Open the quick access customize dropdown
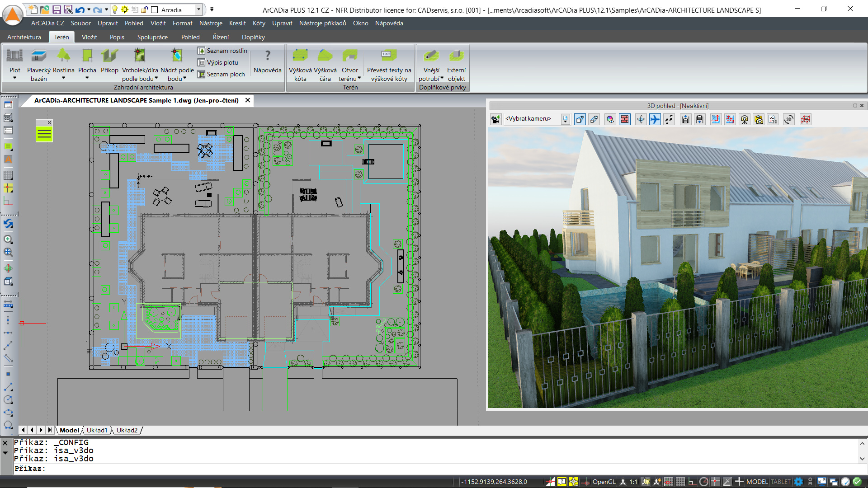Image resolution: width=868 pixels, height=488 pixels. [x=212, y=9]
